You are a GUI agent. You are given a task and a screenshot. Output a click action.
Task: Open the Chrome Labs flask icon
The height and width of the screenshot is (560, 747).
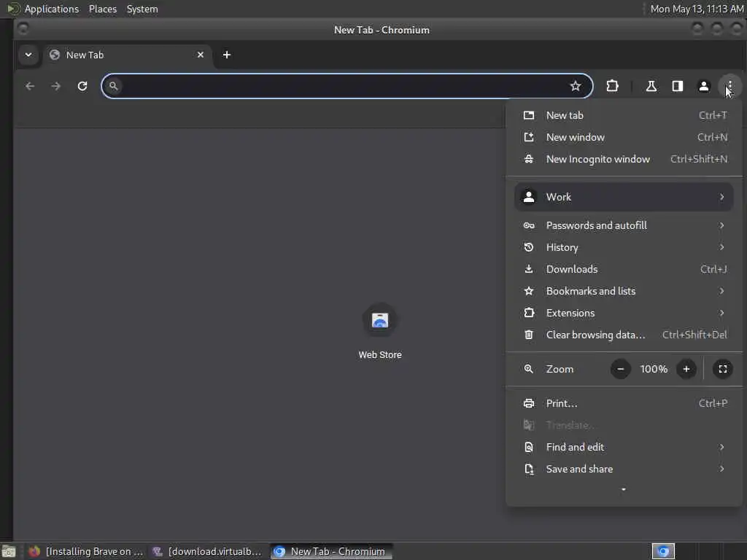click(x=651, y=86)
